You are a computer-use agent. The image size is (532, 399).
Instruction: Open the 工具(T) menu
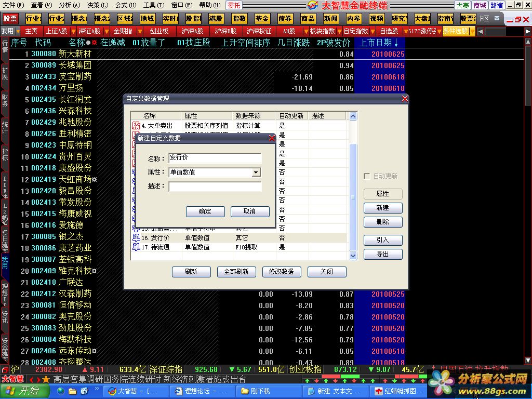153,5
